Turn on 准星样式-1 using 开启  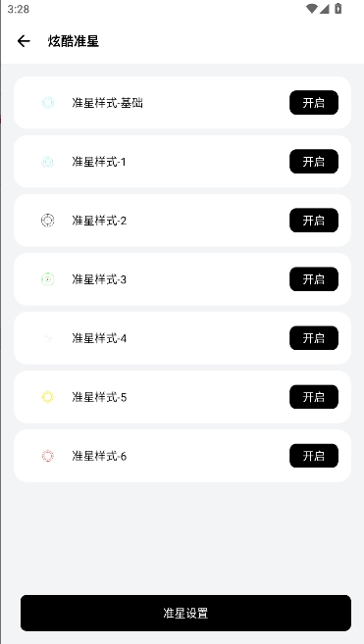click(x=314, y=162)
